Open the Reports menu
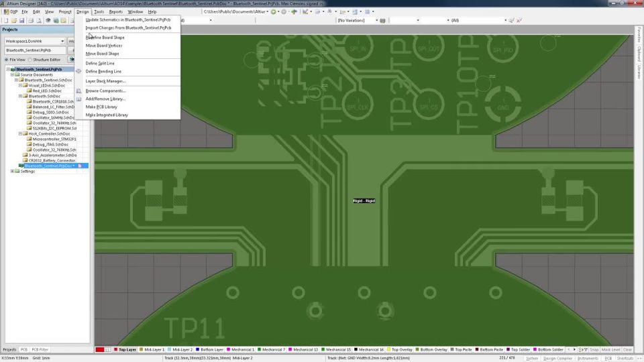The width and height of the screenshot is (644, 362). tap(116, 12)
